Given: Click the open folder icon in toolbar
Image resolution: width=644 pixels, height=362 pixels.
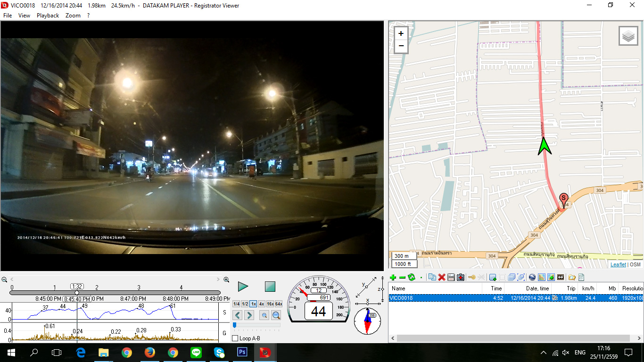Looking at the screenshot, I should click(x=572, y=277).
